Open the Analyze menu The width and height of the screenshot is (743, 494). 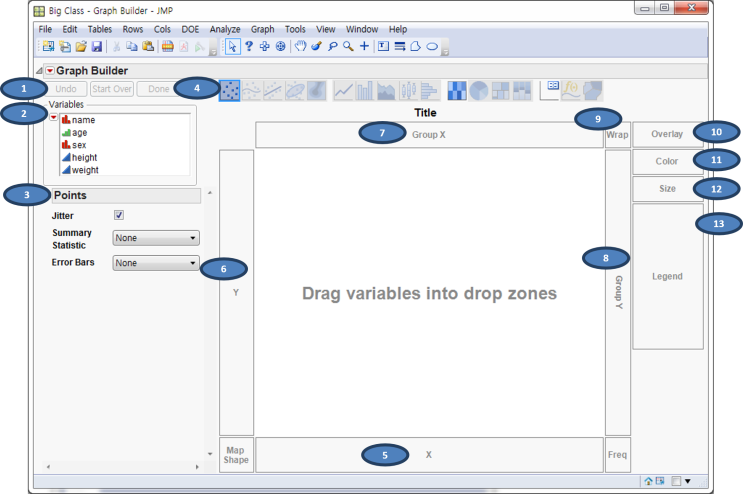pos(225,29)
